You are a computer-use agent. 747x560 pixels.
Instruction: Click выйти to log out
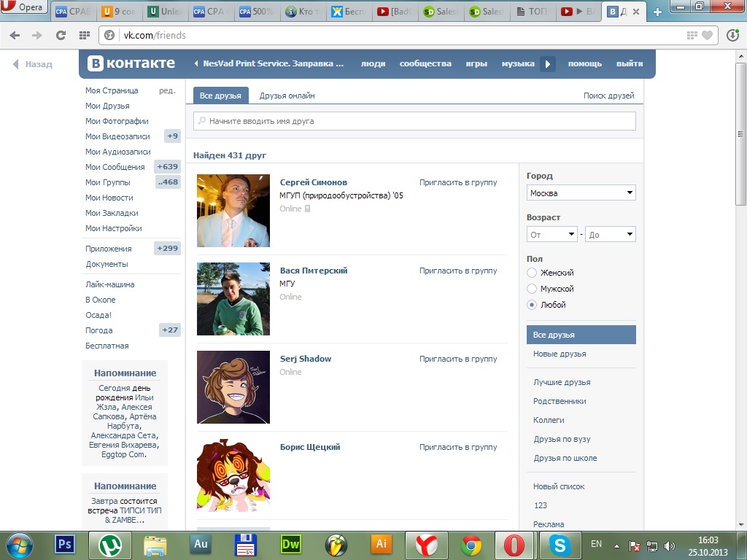click(x=630, y=63)
